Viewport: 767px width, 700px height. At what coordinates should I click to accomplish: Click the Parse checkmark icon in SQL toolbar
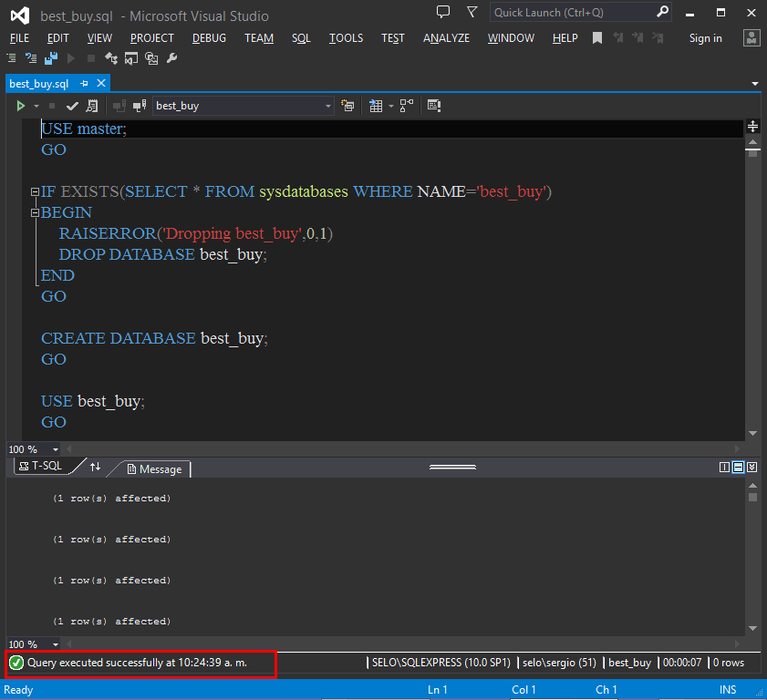coord(72,106)
